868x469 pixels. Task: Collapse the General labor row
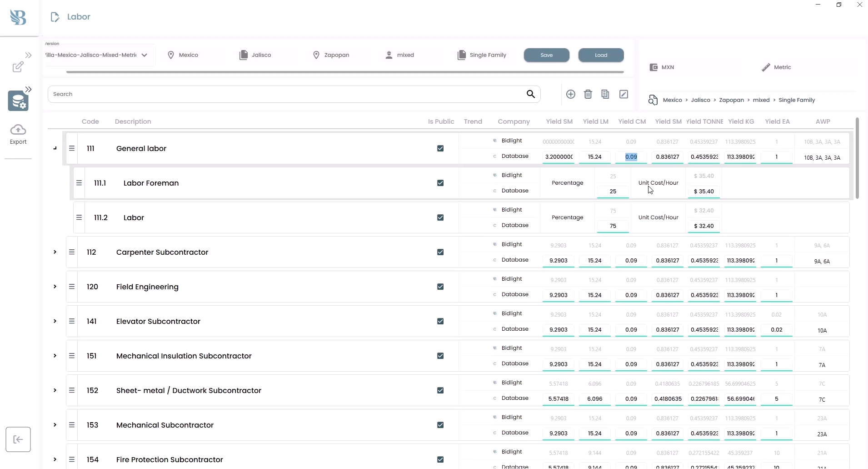pyautogui.click(x=55, y=148)
